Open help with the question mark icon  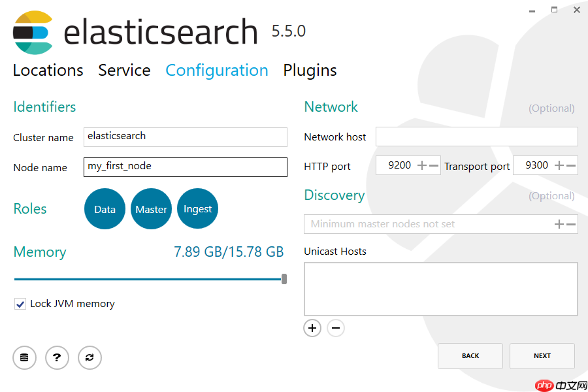coord(57,357)
